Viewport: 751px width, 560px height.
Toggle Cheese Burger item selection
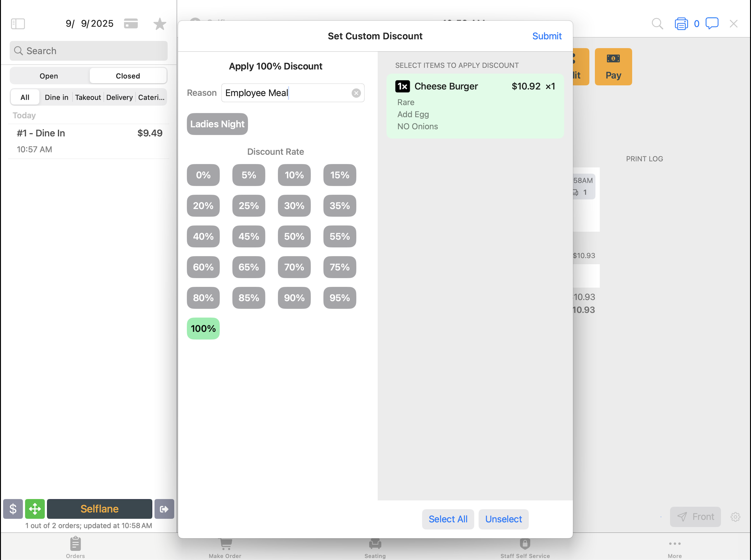tap(475, 106)
